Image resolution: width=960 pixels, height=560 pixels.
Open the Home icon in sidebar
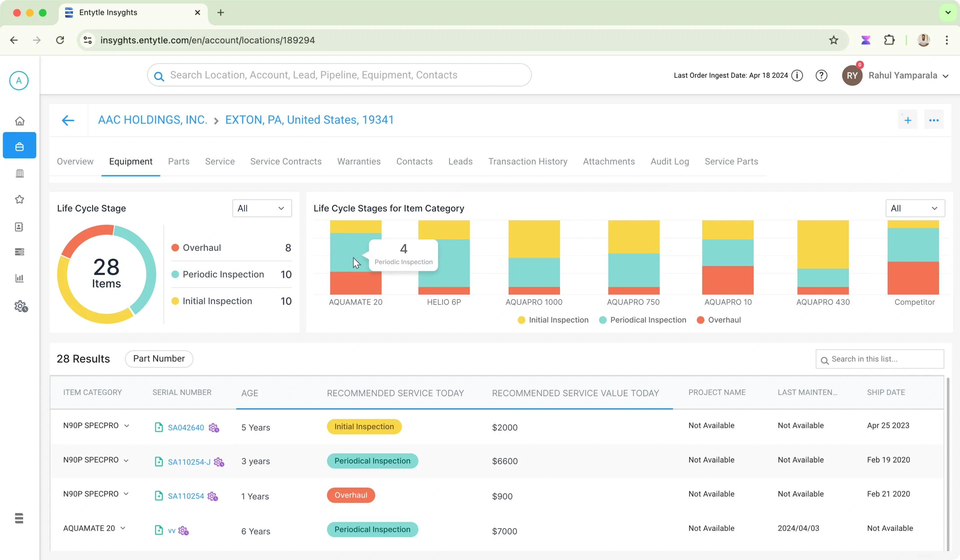pyautogui.click(x=19, y=121)
